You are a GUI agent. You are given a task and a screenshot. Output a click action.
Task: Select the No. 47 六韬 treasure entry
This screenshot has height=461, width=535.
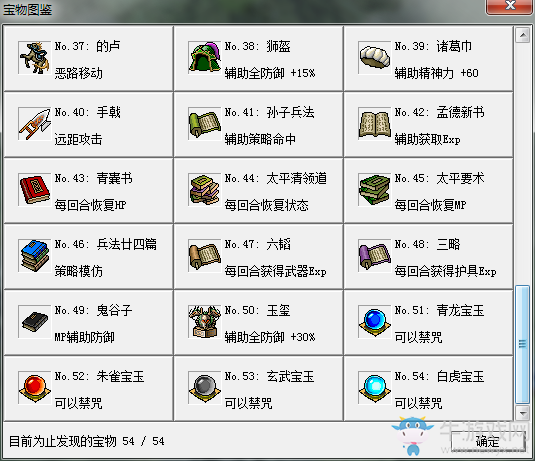(258, 256)
